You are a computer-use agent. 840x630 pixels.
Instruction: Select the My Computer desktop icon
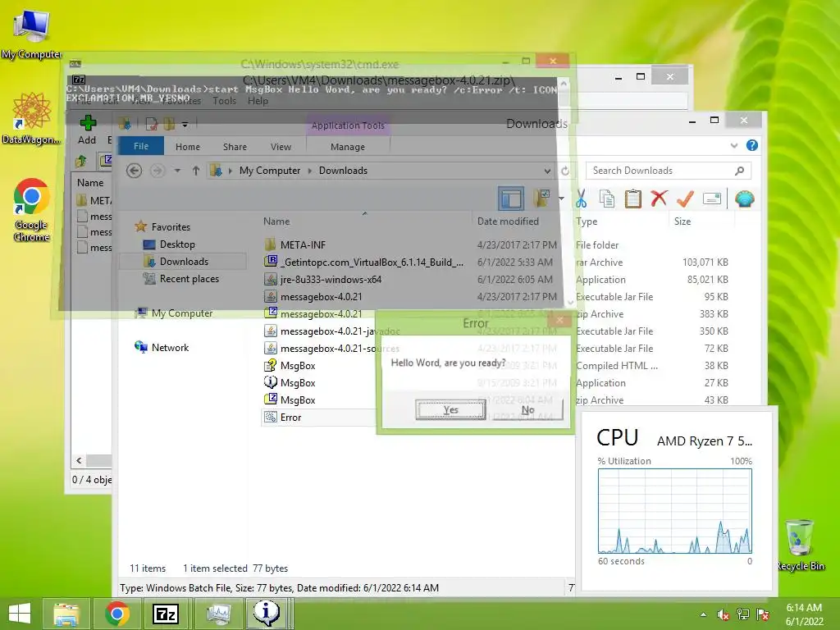point(32,34)
